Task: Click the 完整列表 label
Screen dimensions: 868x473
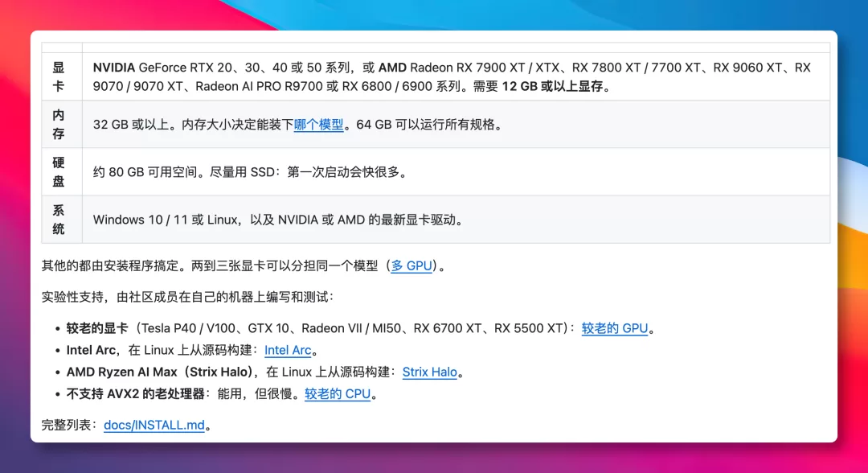Action: (67, 426)
